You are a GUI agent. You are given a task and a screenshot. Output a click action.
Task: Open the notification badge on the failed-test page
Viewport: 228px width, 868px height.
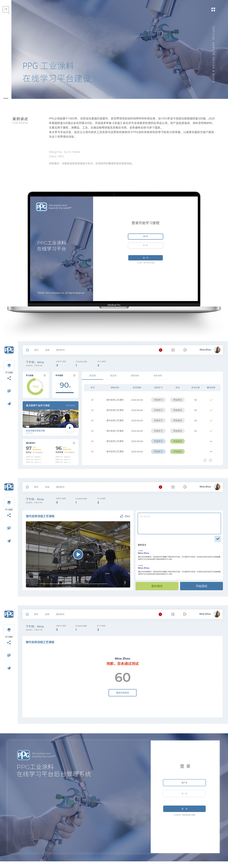[160, 614]
